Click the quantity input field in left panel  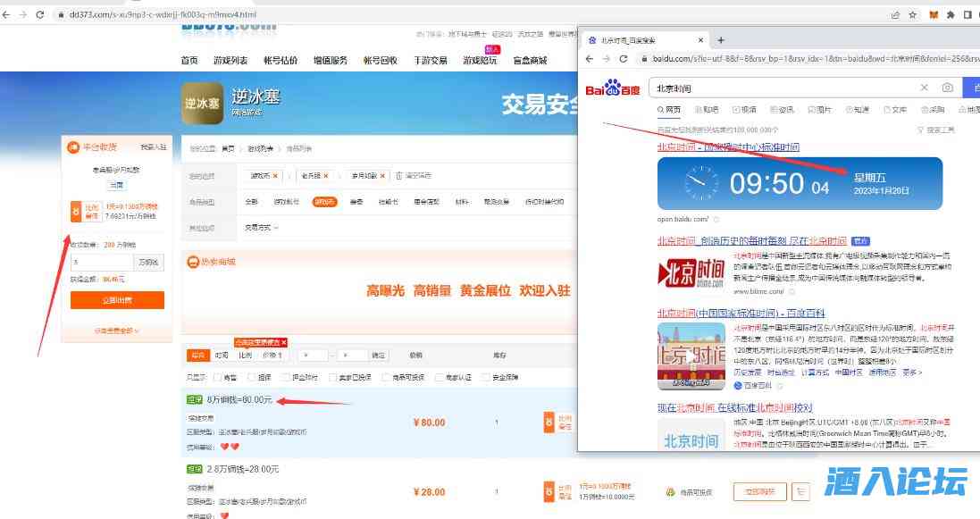101,263
